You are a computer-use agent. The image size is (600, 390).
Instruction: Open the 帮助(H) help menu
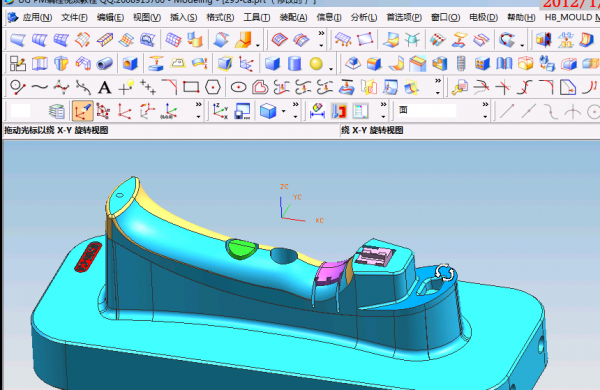[521, 18]
